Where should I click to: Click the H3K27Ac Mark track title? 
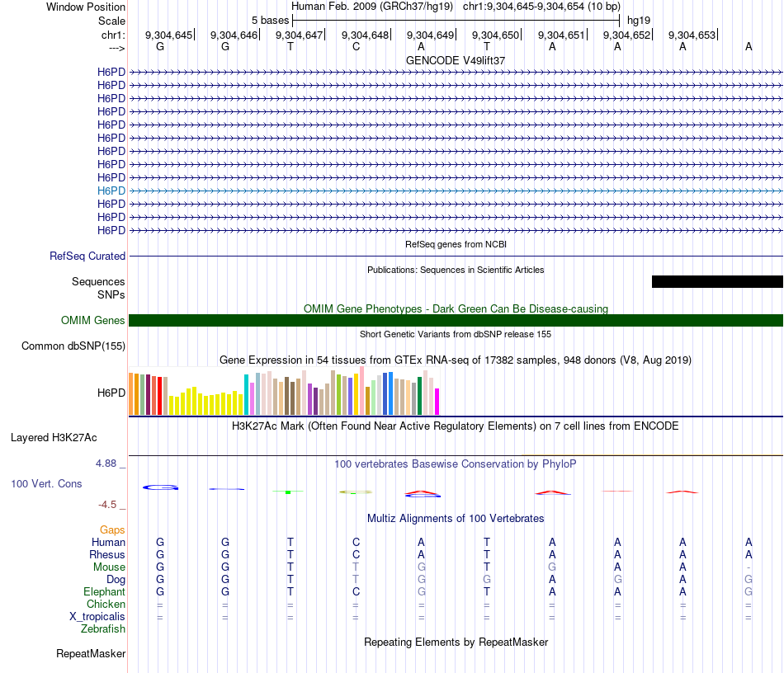coord(456,426)
